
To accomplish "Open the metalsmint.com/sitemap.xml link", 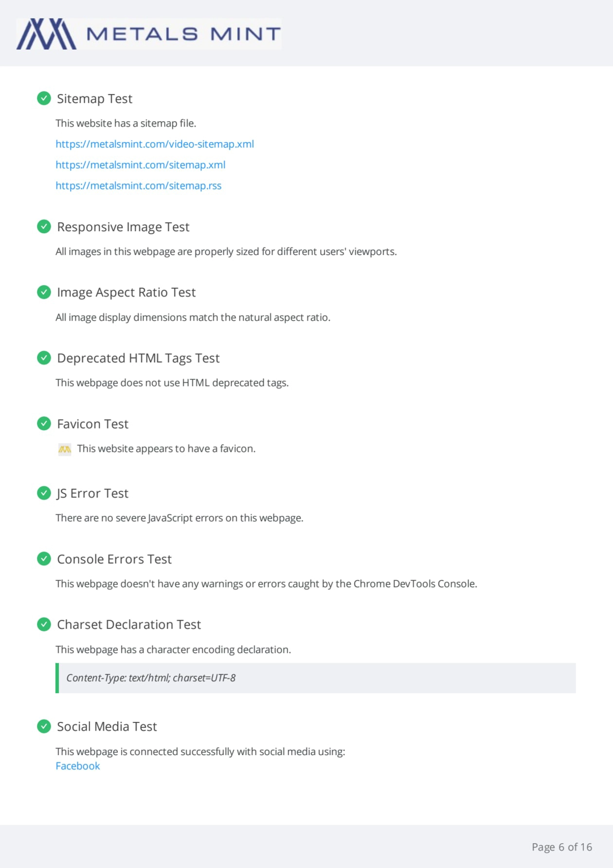I will click(140, 165).
